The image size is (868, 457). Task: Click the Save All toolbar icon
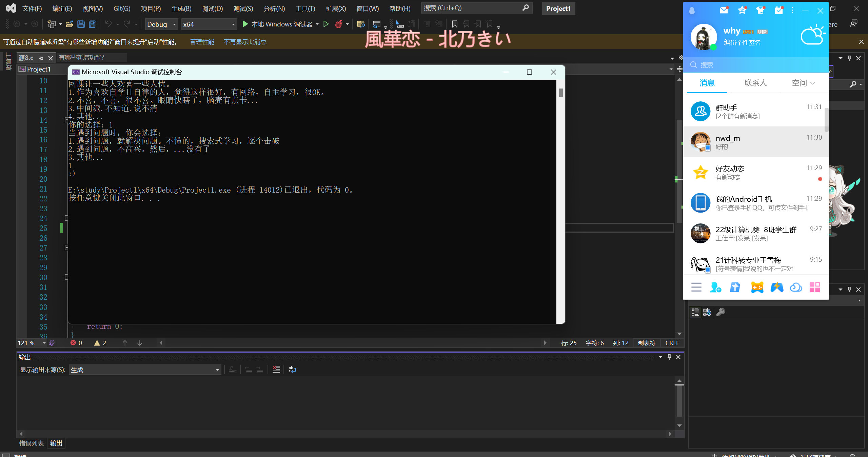(x=92, y=24)
